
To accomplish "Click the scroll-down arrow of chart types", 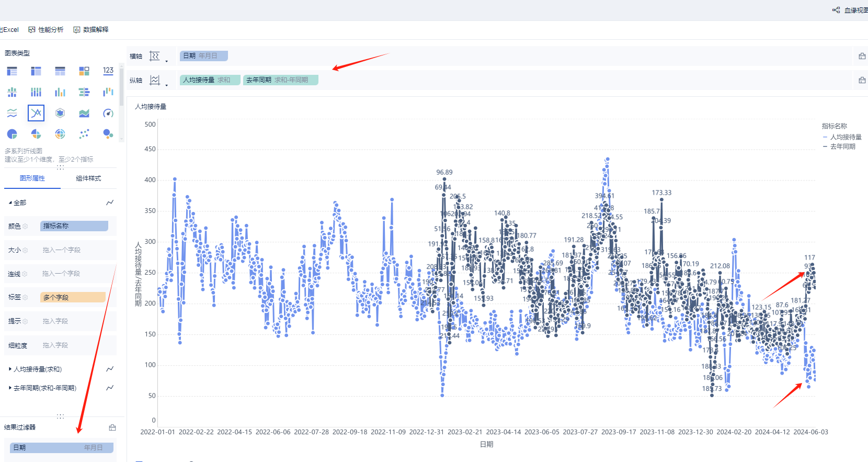I will 122,140.
